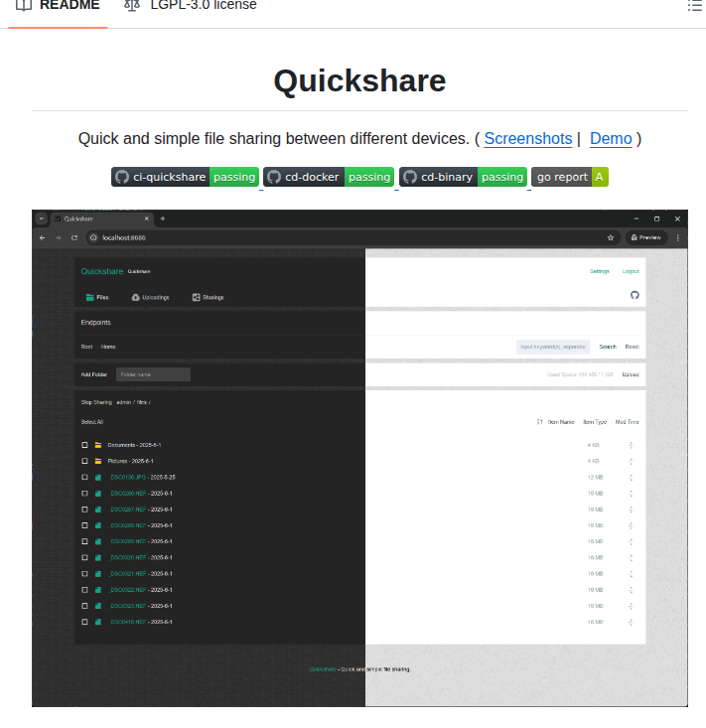Click the book icon beside README
This screenshot has height=728, width=706.
point(24,6)
